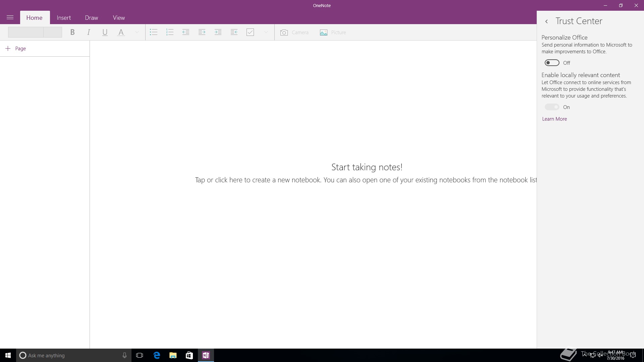Open the Learn More link

(x=554, y=119)
